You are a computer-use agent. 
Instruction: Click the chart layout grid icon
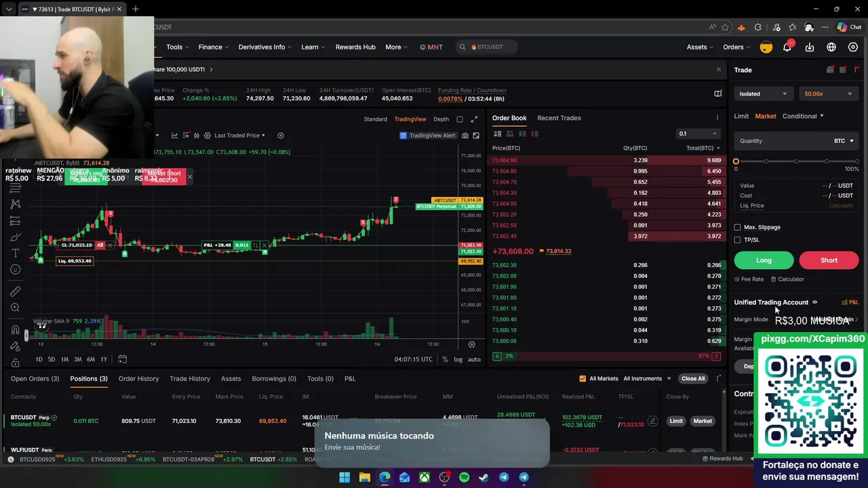[476, 136]
